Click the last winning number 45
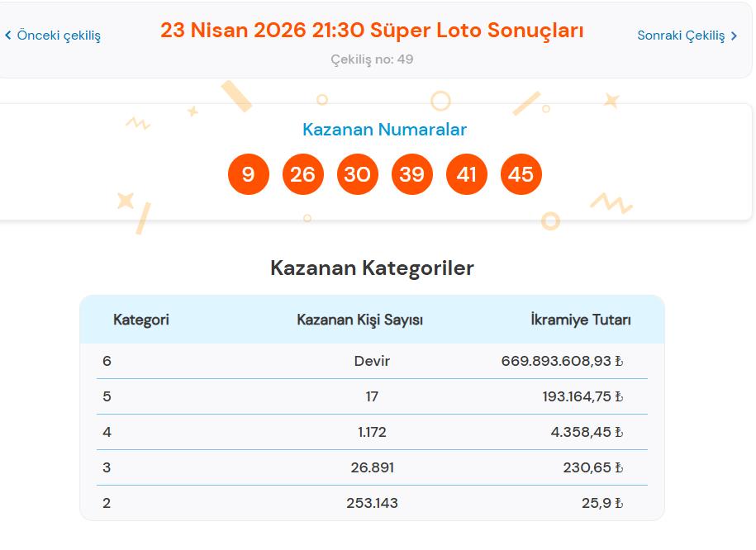Viewport: 756px width, 550px height. point(521,174)
